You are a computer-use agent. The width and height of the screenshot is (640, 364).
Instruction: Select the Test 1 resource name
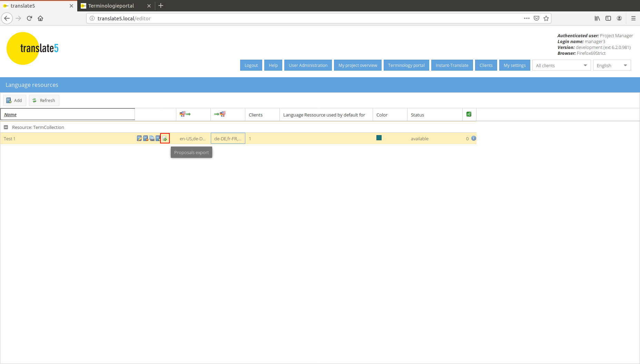point(10,139)
